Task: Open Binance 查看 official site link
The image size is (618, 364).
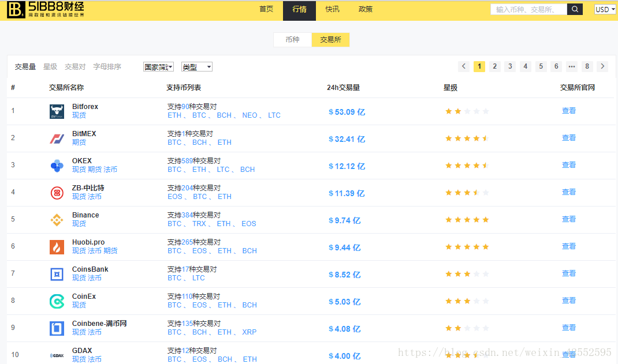Action: (569, 219)
